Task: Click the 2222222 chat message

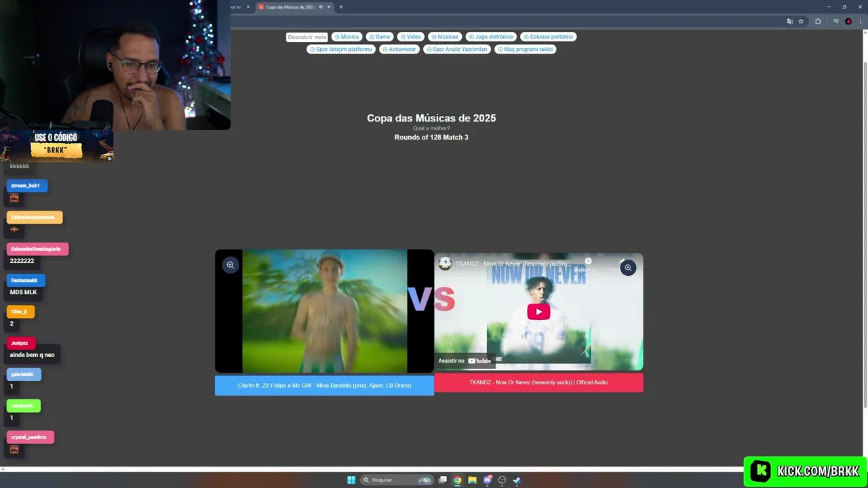Action: pos(22,261)
